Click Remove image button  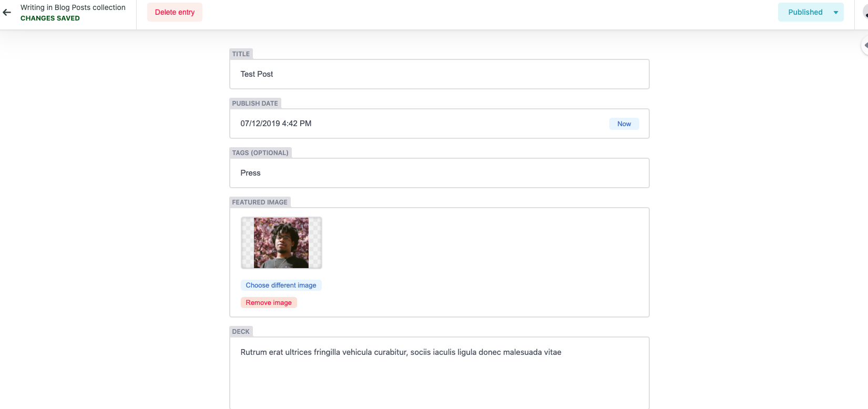269,302
